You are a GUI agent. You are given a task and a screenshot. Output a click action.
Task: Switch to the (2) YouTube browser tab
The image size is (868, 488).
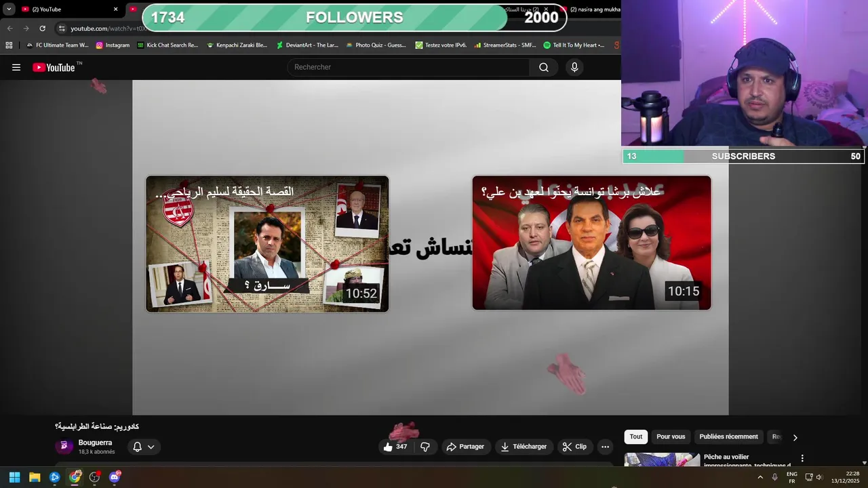(x=66, y=9)
